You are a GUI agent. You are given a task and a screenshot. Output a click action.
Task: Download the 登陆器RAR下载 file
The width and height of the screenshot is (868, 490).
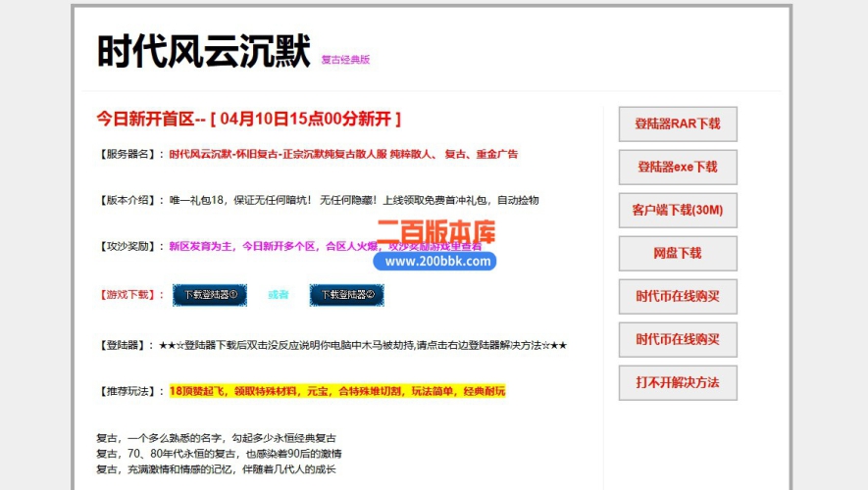pyautogui.click(x=677, y=124)
